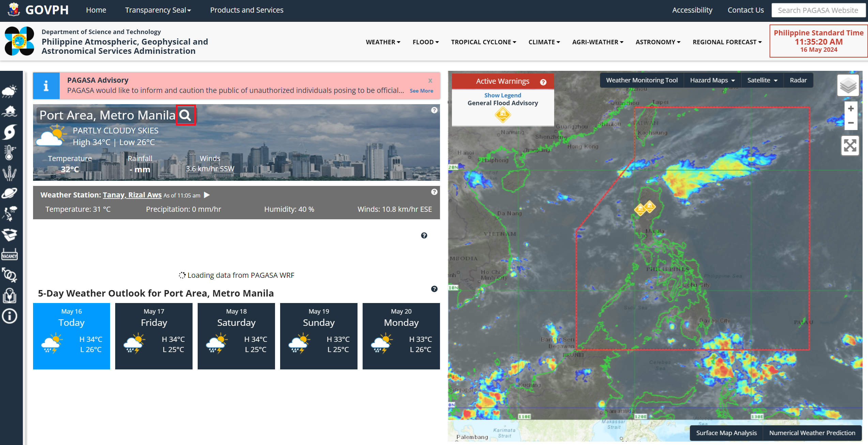Image resolution: width=868 pixels, height=445 pixels.
Task: Open Surface Map Analysis button
Action: (x=726, y=433)
